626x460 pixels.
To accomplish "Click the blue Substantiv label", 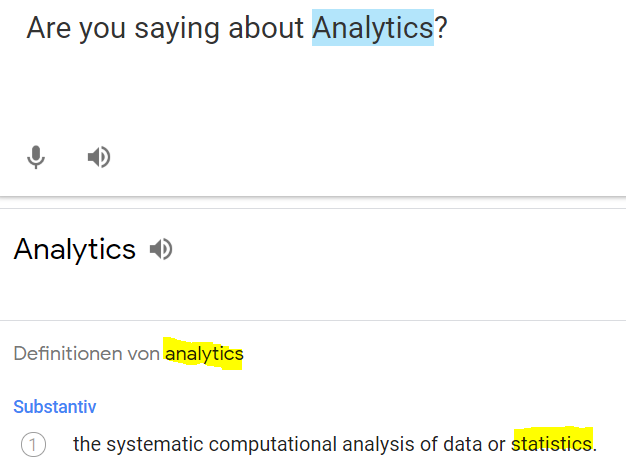I will [x=55, y=407].
